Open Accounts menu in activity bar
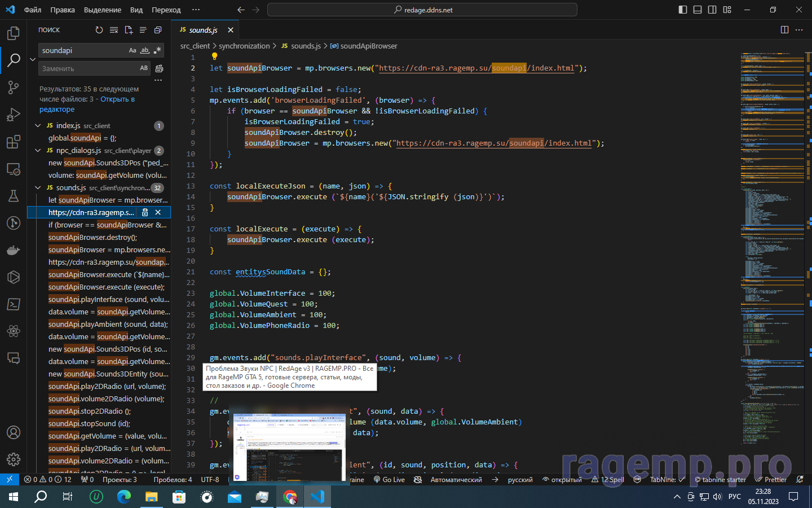 [x=14, y=433]
